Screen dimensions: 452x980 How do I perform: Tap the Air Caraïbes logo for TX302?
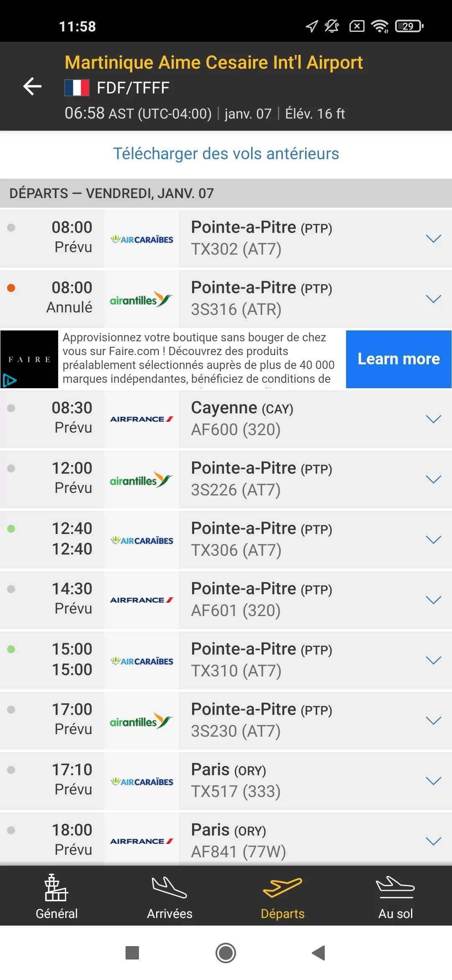141,239
